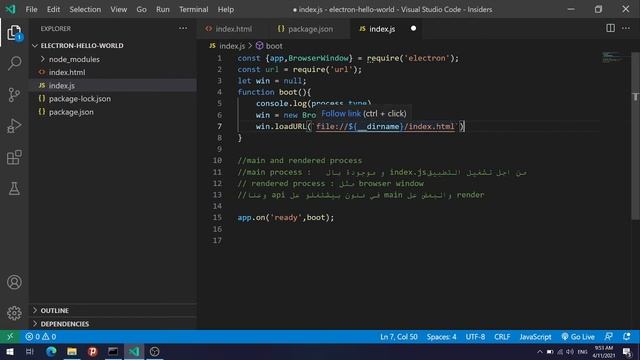This screenshot has height=360, width=640.
Task: Open the Selection menu
Action: point(85,9)
